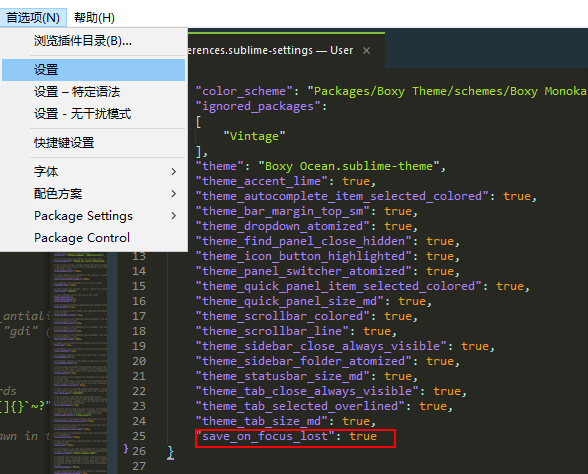Open 设置 - 无干扰模式 entry

(93, 113)
